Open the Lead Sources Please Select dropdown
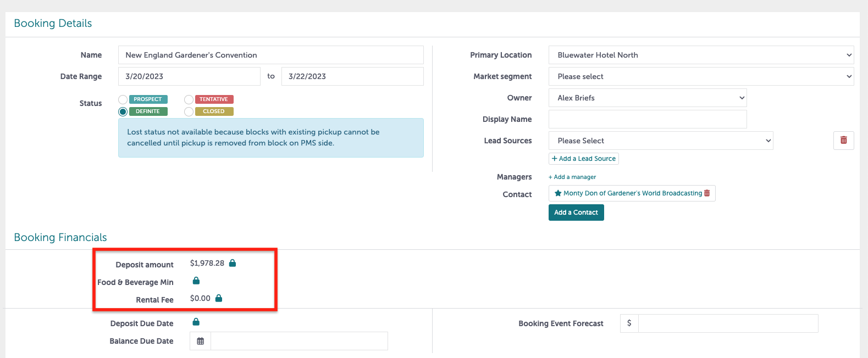Screen dimensions: 868x358 tap(661, 141)
